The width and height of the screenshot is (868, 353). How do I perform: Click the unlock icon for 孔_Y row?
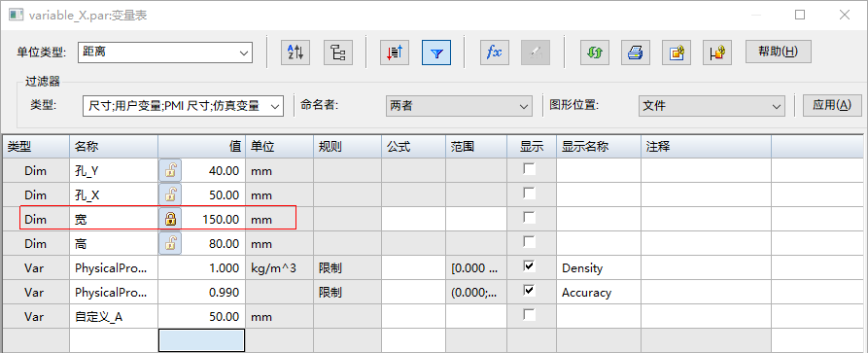tap(170, 171)
